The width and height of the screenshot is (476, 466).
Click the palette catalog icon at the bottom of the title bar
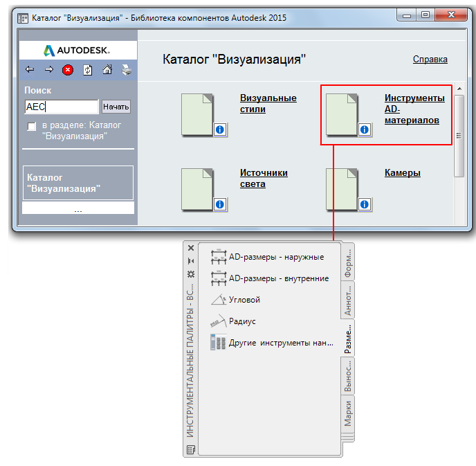point(191,449)
